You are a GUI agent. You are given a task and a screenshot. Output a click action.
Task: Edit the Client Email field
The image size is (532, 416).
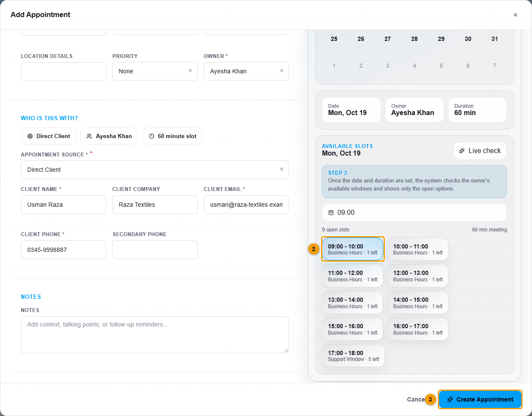pyautogui.click(x=246, y=205)
